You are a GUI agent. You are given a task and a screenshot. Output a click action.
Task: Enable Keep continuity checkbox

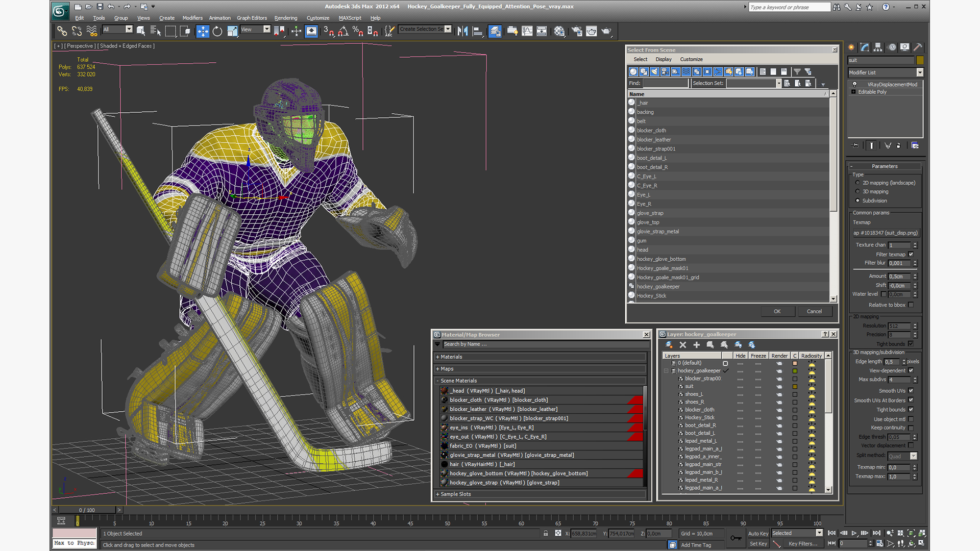click(x=911, y=428)
